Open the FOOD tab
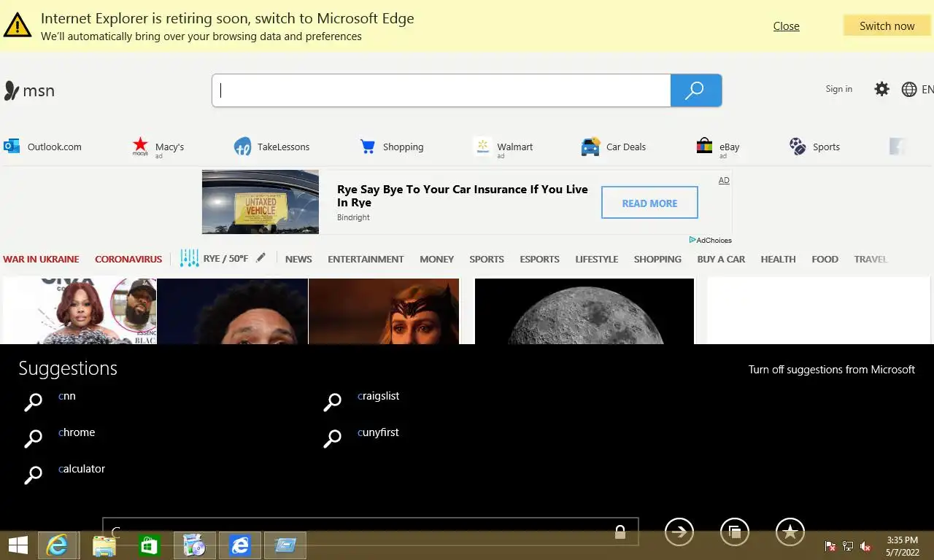The height and width of the screenshot is (560, 934). tap(825, 259)
